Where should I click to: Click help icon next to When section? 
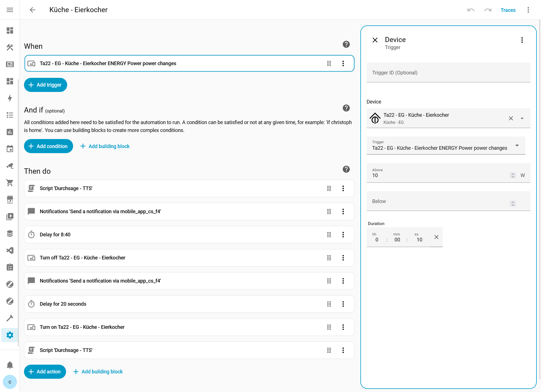pos(346,44)
